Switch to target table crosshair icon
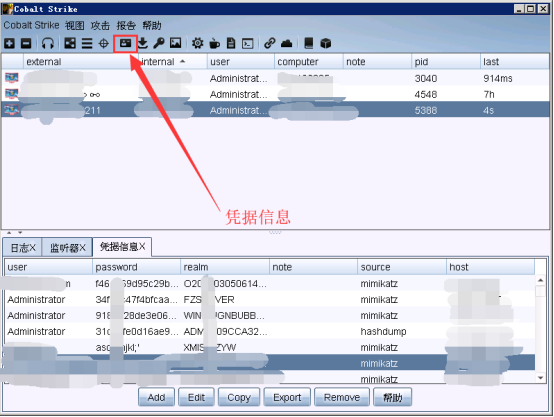 point(104,43)
